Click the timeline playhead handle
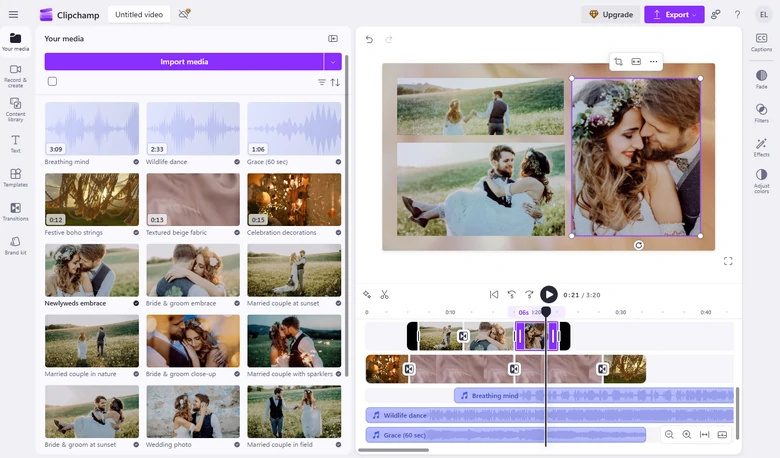 (546, 312)
